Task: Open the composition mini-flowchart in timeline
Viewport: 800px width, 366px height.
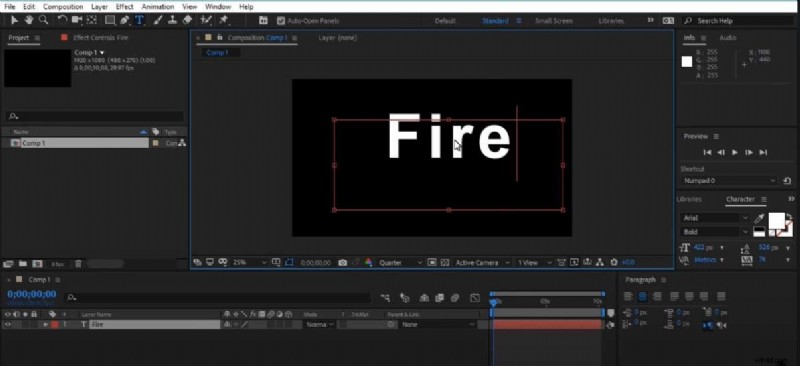Action: coord(387,298)
